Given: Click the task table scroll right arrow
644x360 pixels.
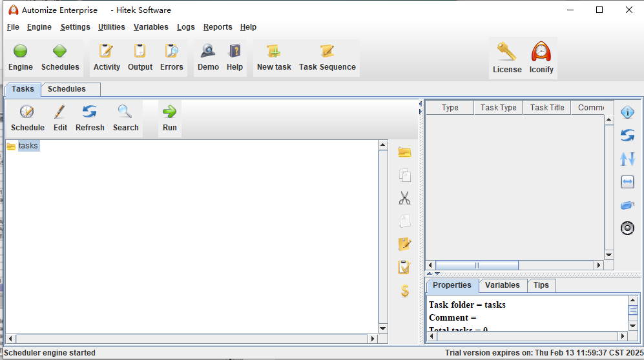Looking at the screenshot, I should tap(599, 265).
